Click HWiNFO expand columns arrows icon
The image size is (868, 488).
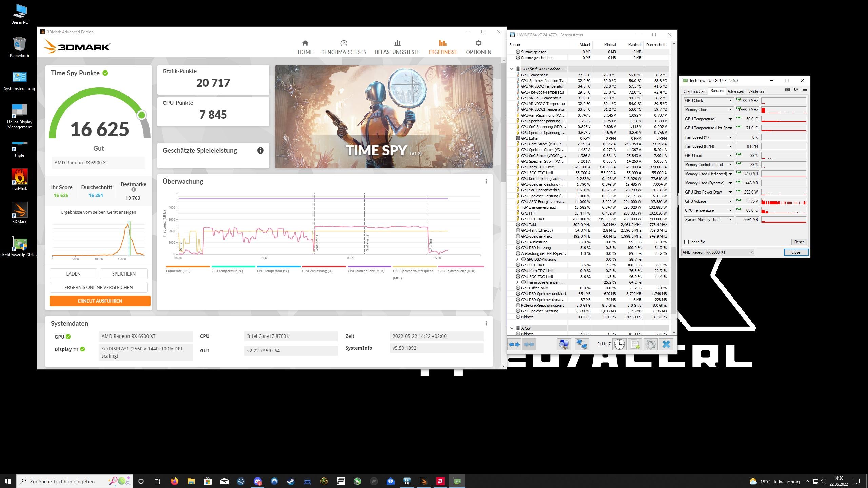pyautogui.click(x=514, y=344)
